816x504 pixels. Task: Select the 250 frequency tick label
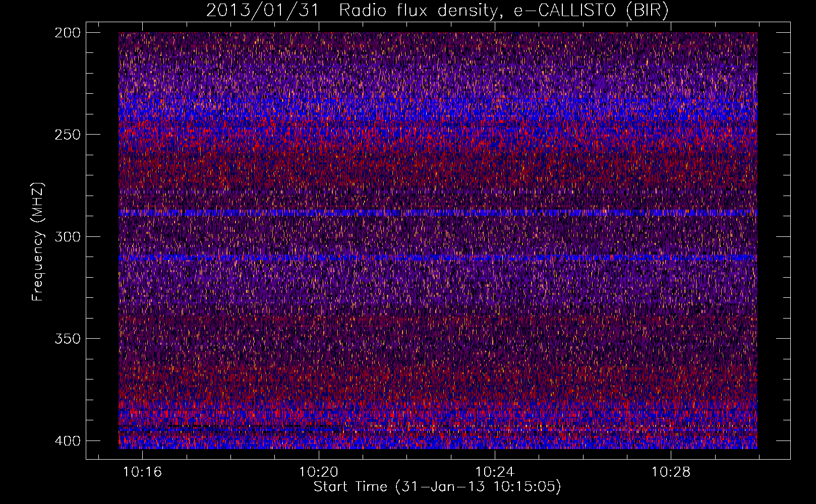[x=67, y=135]
